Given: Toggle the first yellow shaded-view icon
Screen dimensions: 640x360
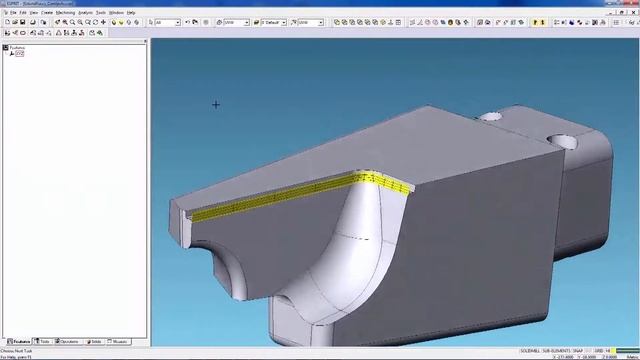Looking at the screenshot, I should (114, 22).
